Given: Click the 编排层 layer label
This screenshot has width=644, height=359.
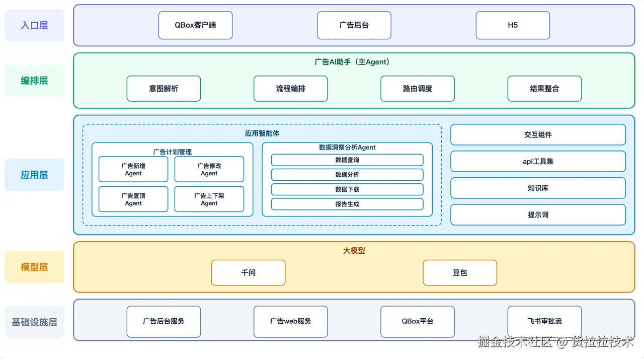Looking at the screenshot, I should [x=34, y=81].
